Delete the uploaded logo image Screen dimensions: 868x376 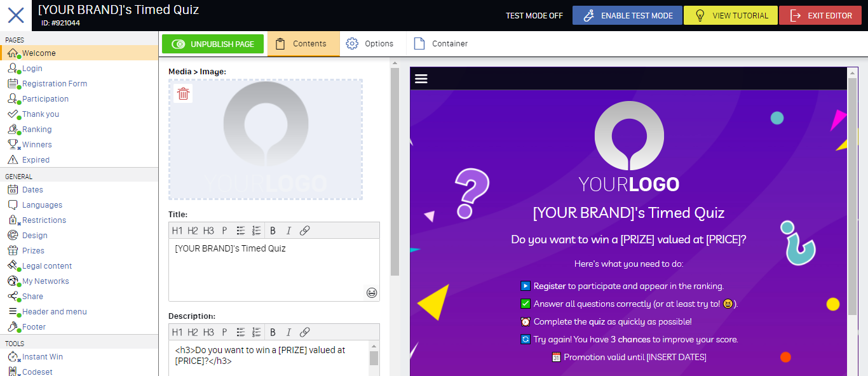pyautogui.click(x=183, y=93)
